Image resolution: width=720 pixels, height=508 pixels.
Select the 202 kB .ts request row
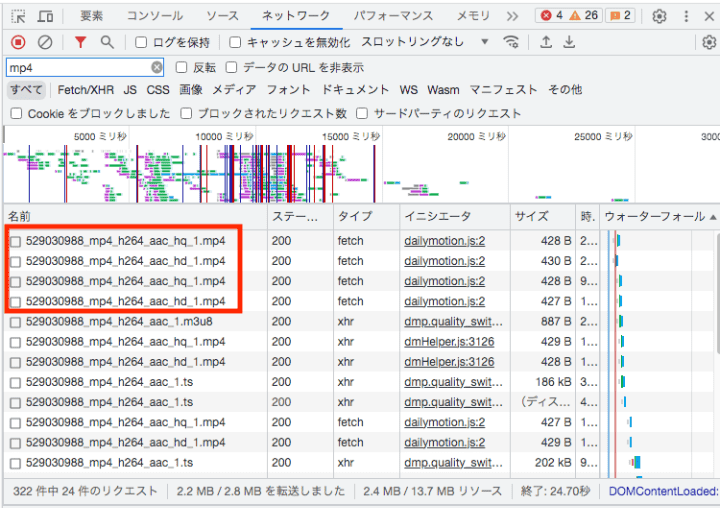coord(301,463)
